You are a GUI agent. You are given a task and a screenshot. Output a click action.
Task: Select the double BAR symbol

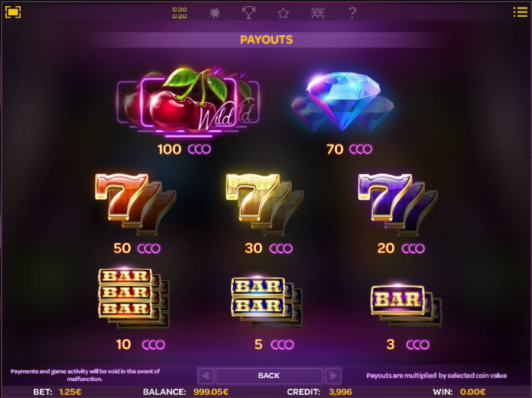tap(267, 302)
